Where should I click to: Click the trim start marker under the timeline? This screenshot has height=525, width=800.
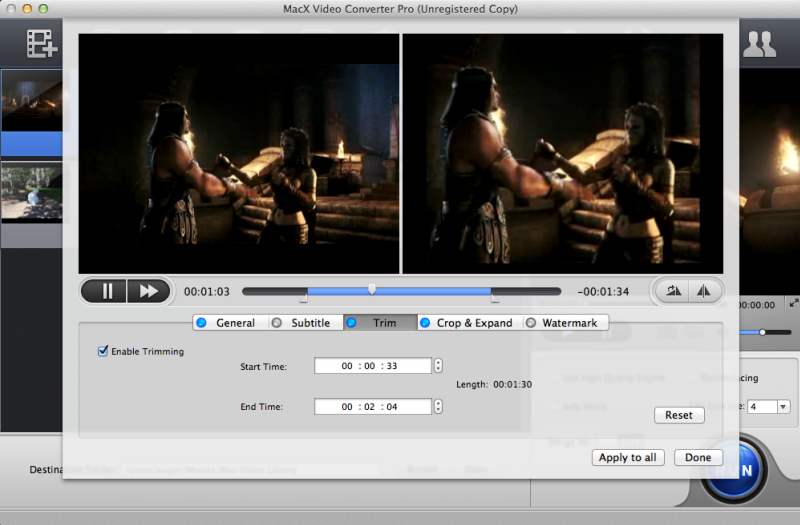[304, 299]
